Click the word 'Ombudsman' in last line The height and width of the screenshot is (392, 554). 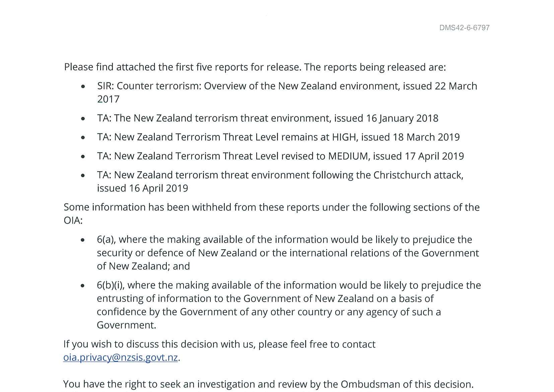coord(368,384)
